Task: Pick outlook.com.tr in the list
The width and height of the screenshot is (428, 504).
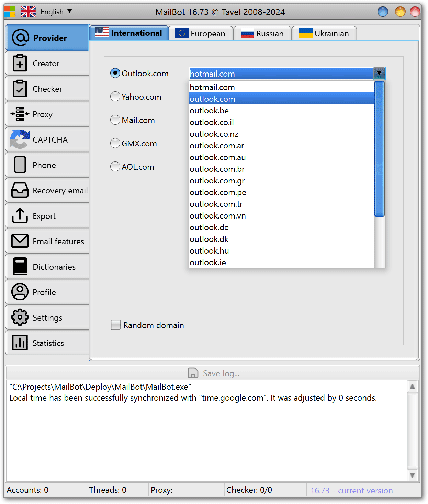Action: coord(281,204)
